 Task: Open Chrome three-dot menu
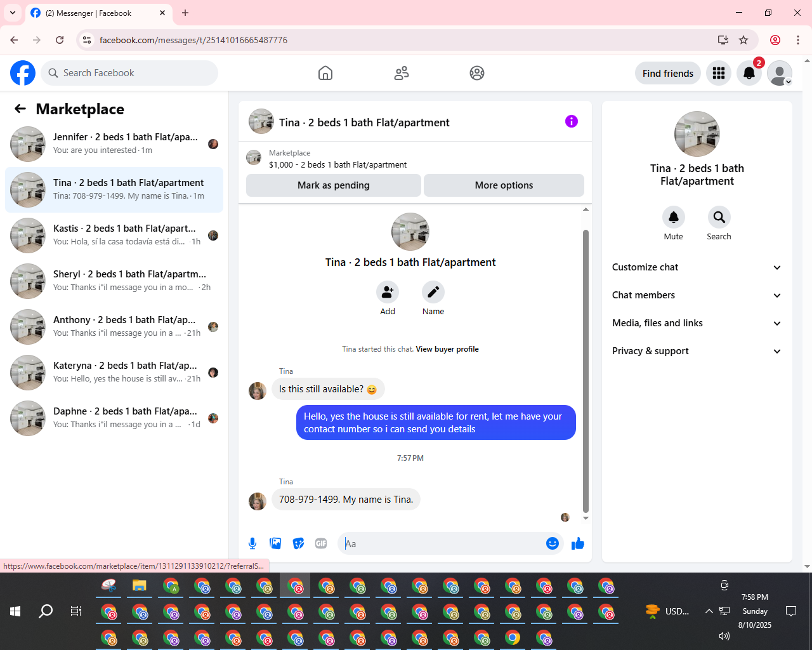coord(798,40)
